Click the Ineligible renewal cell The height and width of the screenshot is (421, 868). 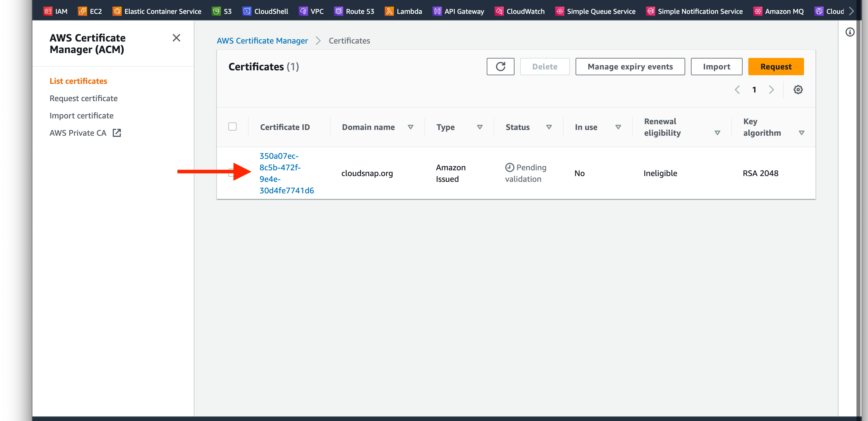pyautogui.click(x=660, y=173)
